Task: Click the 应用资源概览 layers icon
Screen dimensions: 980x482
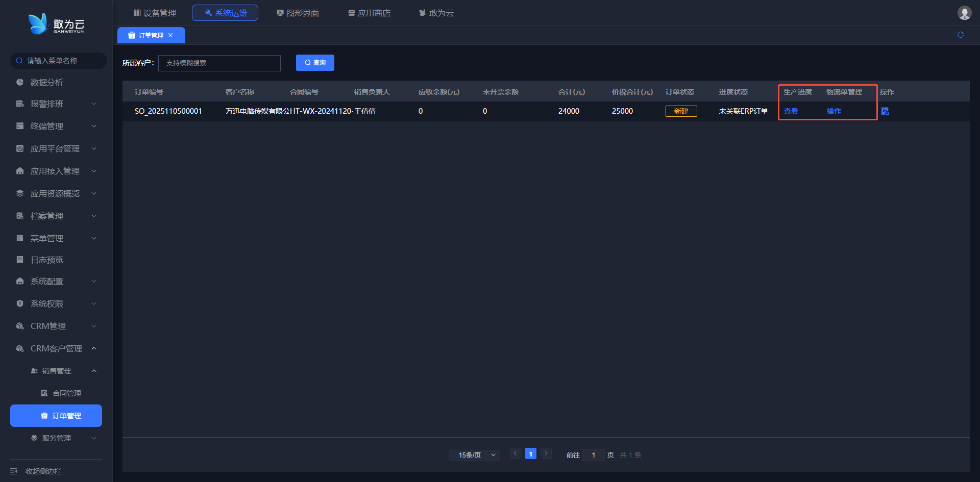Action: click(x=20, y=193)
